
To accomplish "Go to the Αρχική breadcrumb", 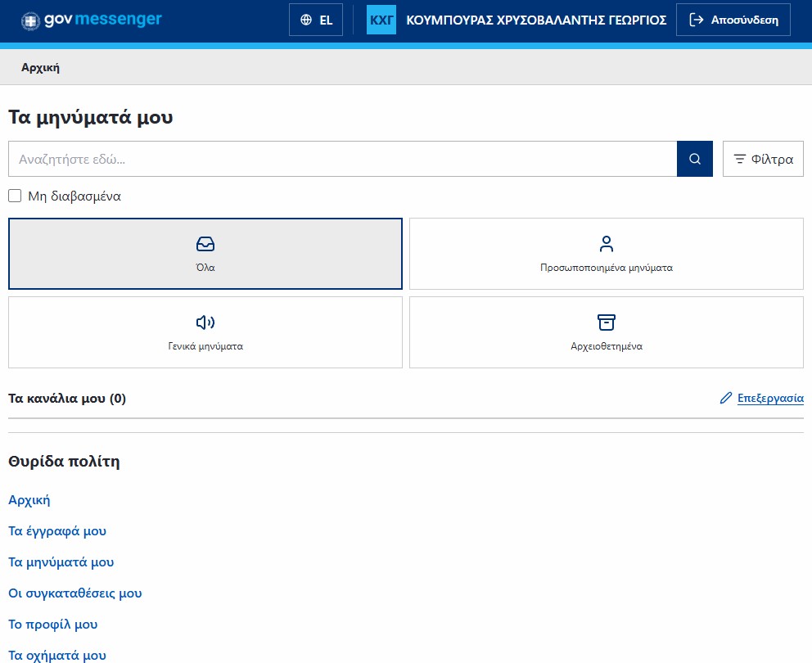I will [x=40, y=68].
